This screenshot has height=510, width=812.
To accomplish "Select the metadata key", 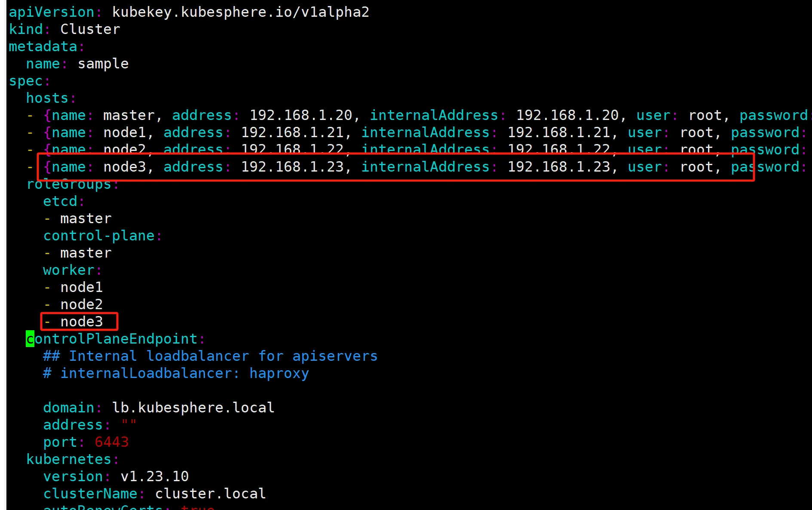I will click(43, 46).
